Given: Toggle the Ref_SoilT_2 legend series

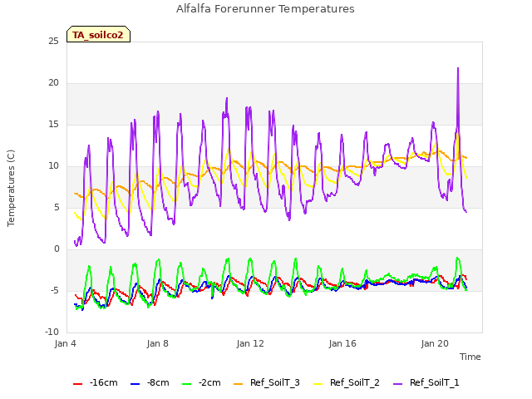Looking at the screenshot, I should pos(347,382).
